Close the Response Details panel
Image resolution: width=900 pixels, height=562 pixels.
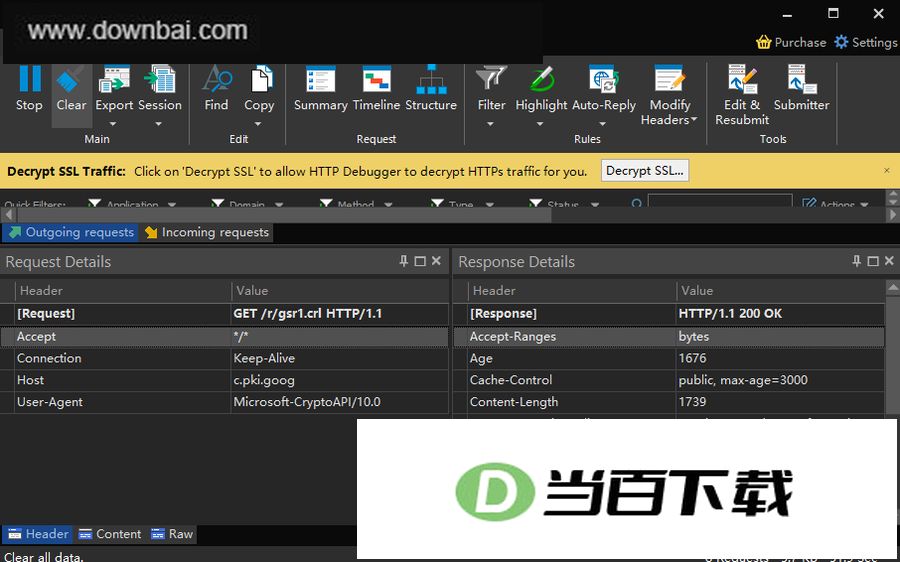point(889,261)
